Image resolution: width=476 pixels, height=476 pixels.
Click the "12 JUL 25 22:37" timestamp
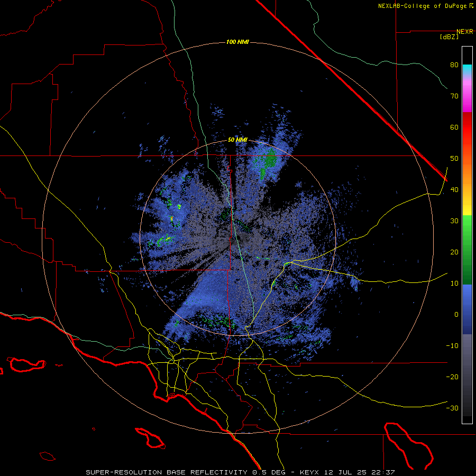tap(360, 472)
